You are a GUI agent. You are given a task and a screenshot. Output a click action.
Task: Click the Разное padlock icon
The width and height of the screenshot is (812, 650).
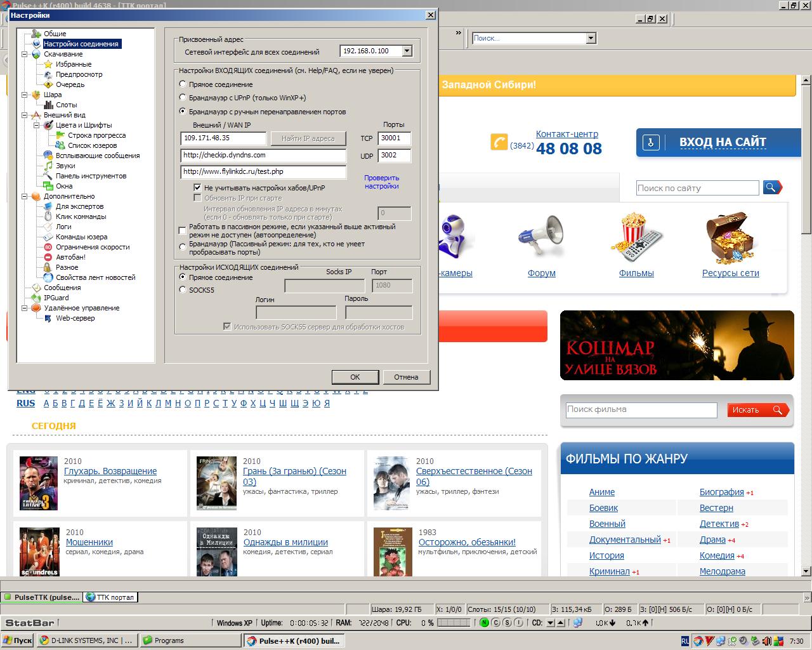tap(48, 267)
